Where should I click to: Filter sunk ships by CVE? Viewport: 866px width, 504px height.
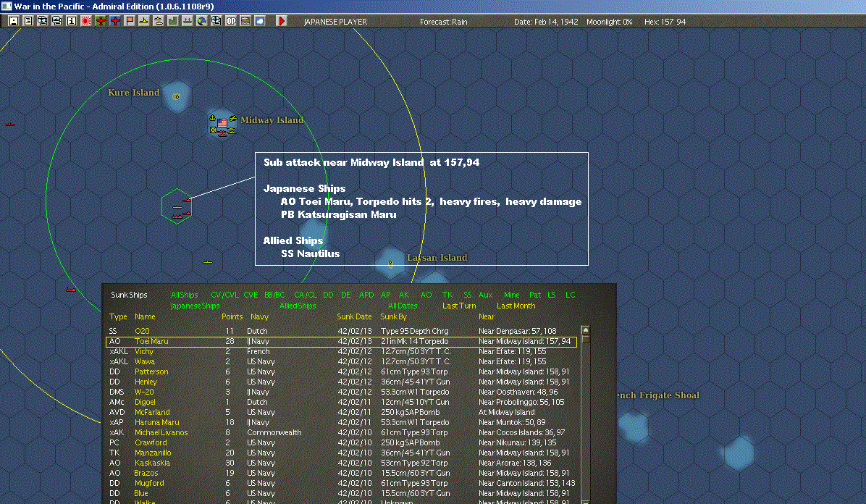point(251,295)
